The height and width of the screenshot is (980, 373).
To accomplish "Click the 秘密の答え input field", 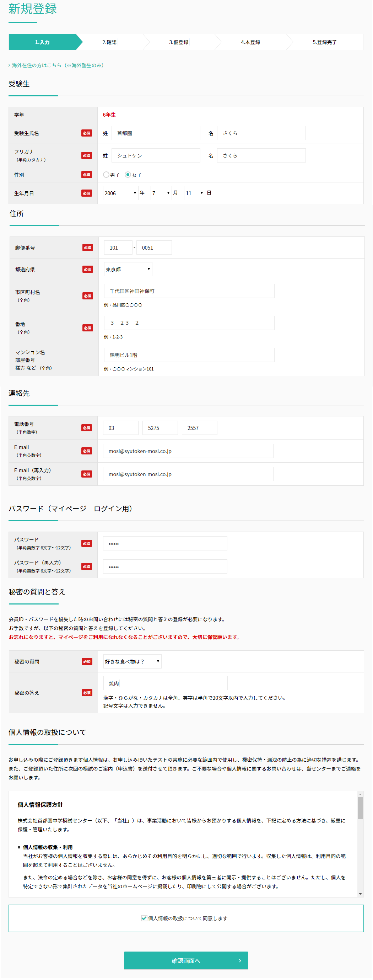I will click(165, 683).
